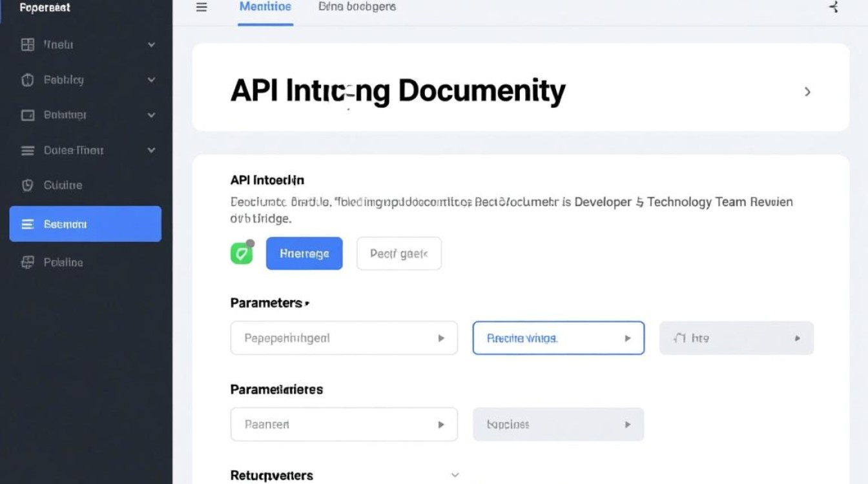Click the grid icon in the sidebar

[28, 45]
